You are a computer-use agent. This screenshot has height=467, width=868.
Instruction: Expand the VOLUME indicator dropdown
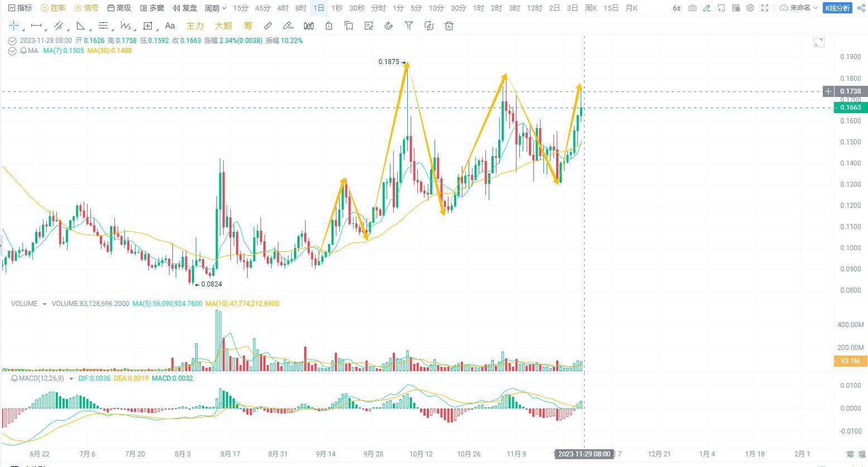45,304
